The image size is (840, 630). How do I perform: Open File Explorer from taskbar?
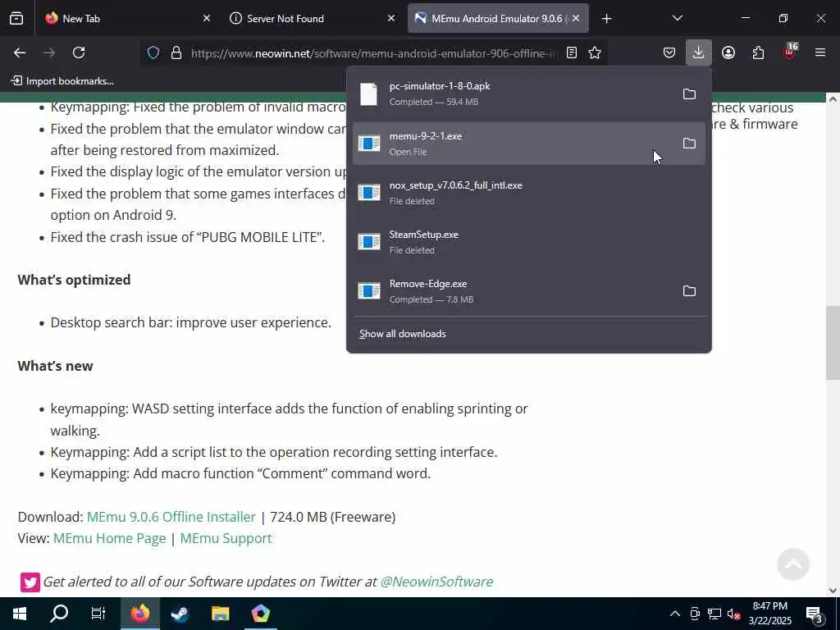tap(220, 614)
